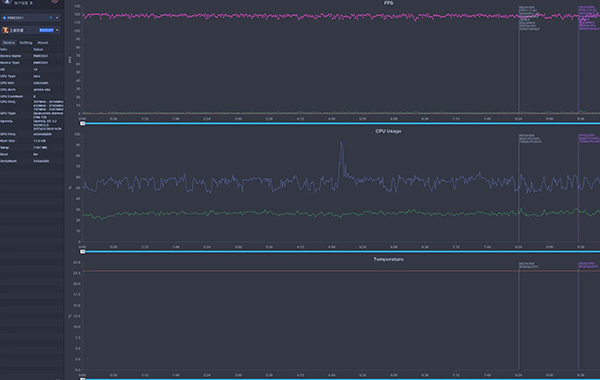Image resolution: width=600 pixels, height=380 pixels.
Task: Click the FPS chart range slider handle
Action: click(82, 123)
